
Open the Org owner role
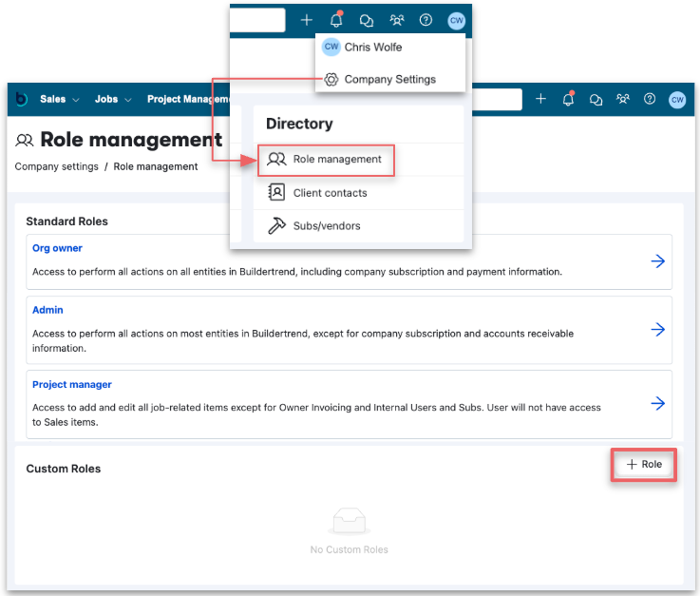coord(57,248)
